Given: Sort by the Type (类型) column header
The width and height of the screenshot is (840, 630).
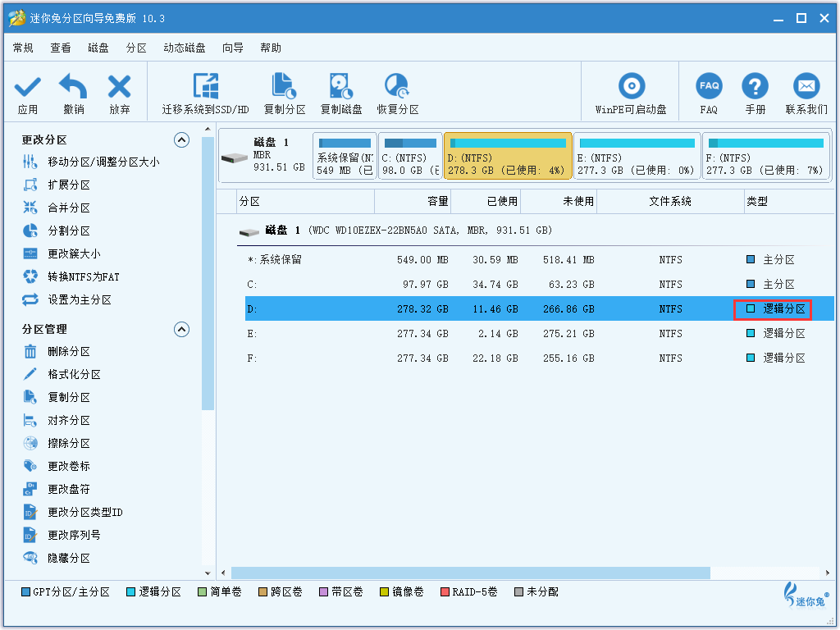Looking at the screenshot, I should 787,202.
